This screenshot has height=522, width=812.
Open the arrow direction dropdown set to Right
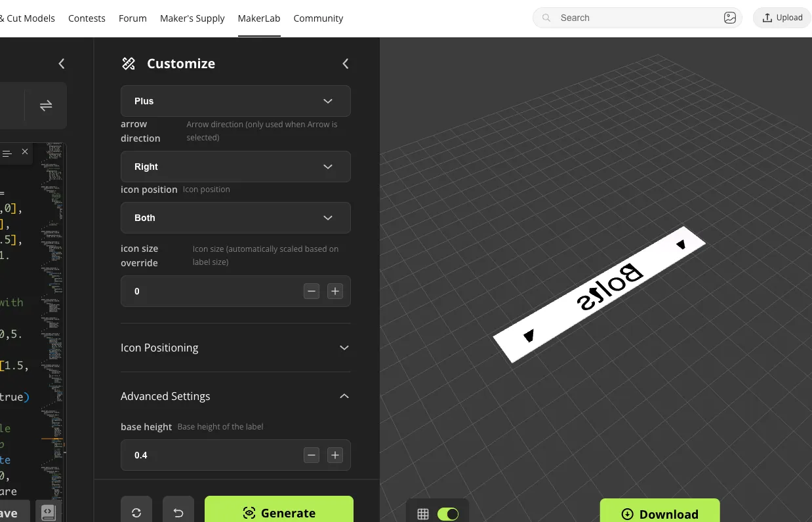tap(235, 167)
